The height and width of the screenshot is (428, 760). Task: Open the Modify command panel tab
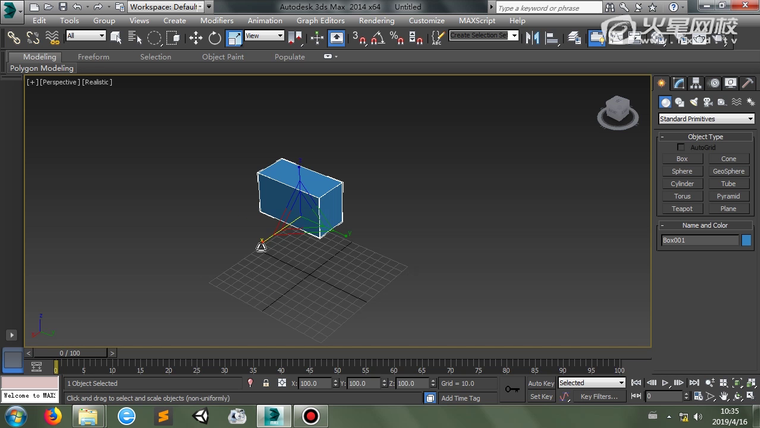pyautogui.click(x=678, y=84)
